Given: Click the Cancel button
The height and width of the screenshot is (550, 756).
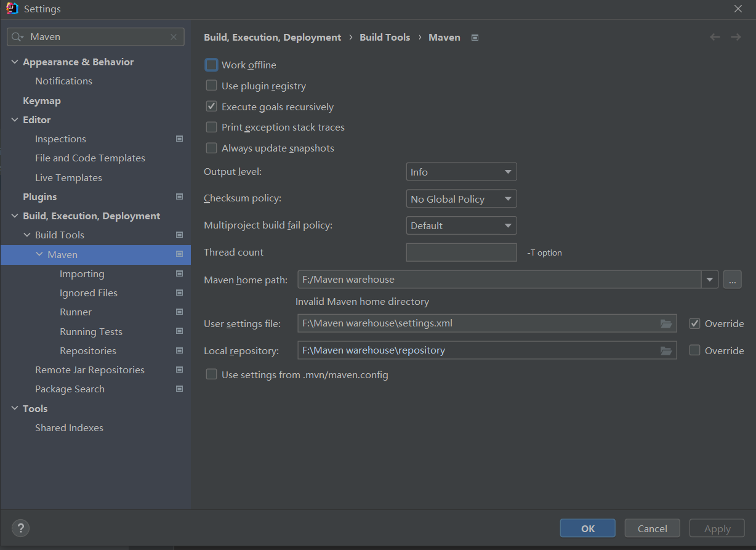Looking at the screenshot, I should tap(653, 528).
